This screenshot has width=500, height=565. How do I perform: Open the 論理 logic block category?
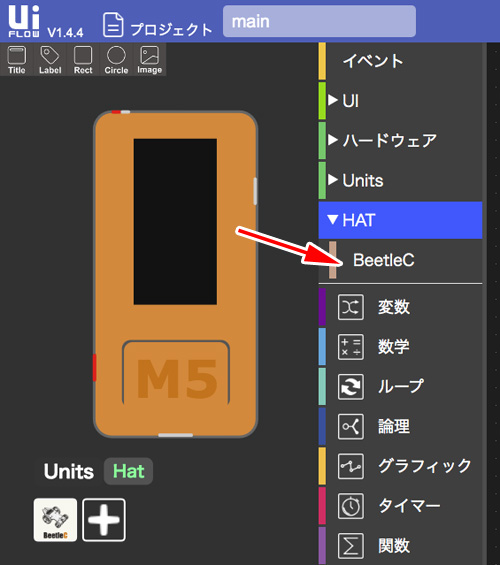[x=400, y=427]
